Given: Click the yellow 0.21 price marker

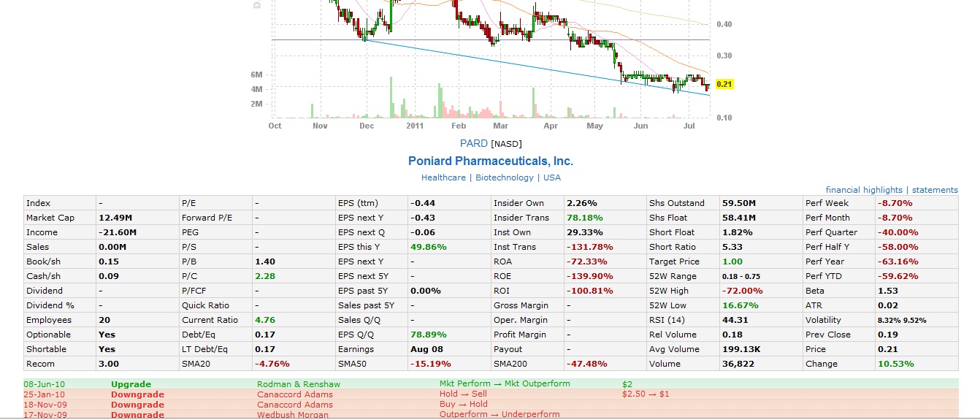Looking at the screenshot, I should pyautogui.click(x=724, y=84).
